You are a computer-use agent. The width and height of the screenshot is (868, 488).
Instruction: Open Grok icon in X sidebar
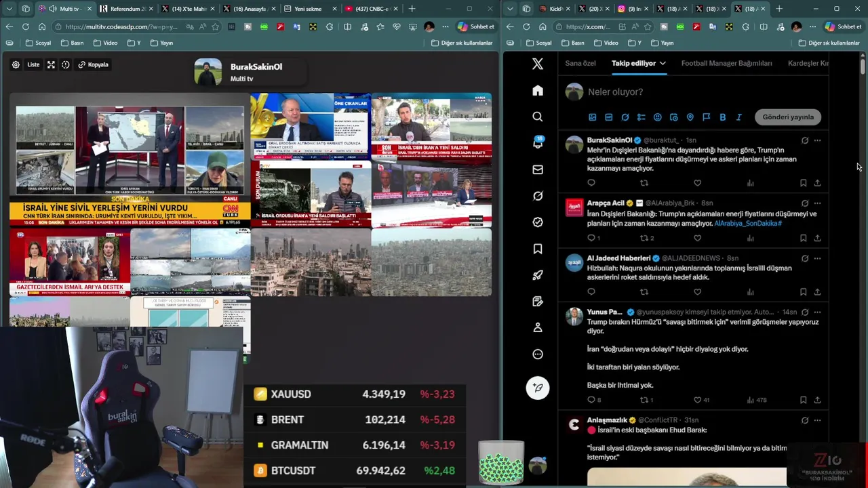(538, 196)
